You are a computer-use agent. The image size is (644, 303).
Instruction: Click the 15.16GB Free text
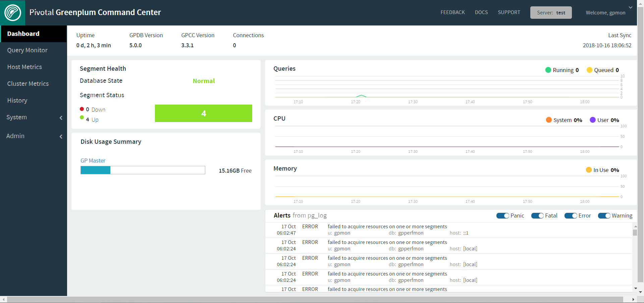(x=235, y=171)
